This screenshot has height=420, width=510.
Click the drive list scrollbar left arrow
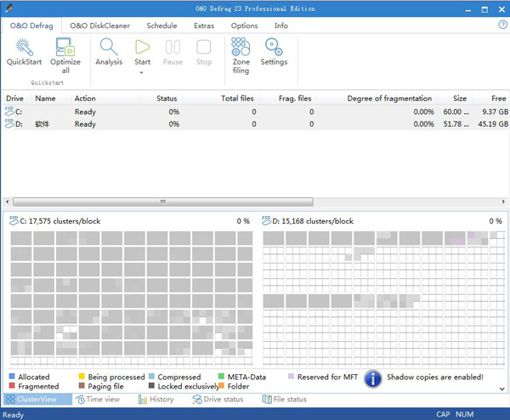click(8, 201)
